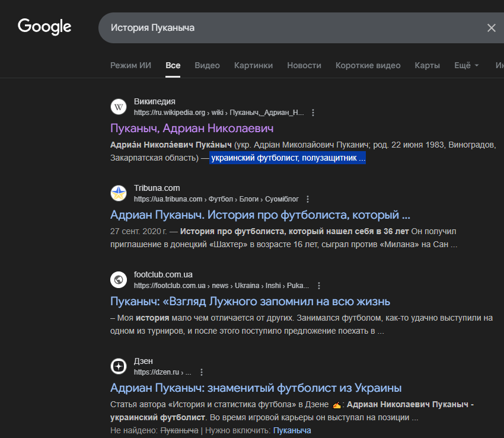This screenshot has height=438, width=504.
Task: Switch to the Картинки tab
Action: click(253, 65)
